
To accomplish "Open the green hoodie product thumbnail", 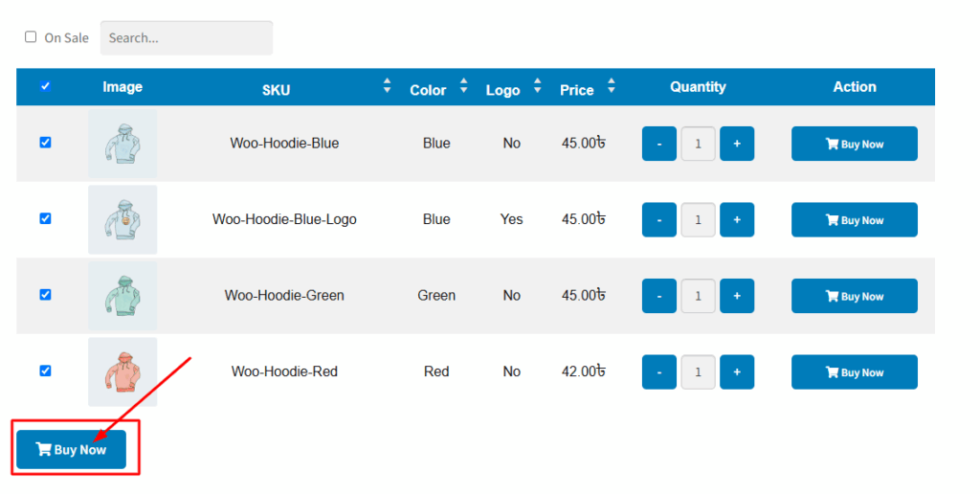I will [x=122, y=296].
